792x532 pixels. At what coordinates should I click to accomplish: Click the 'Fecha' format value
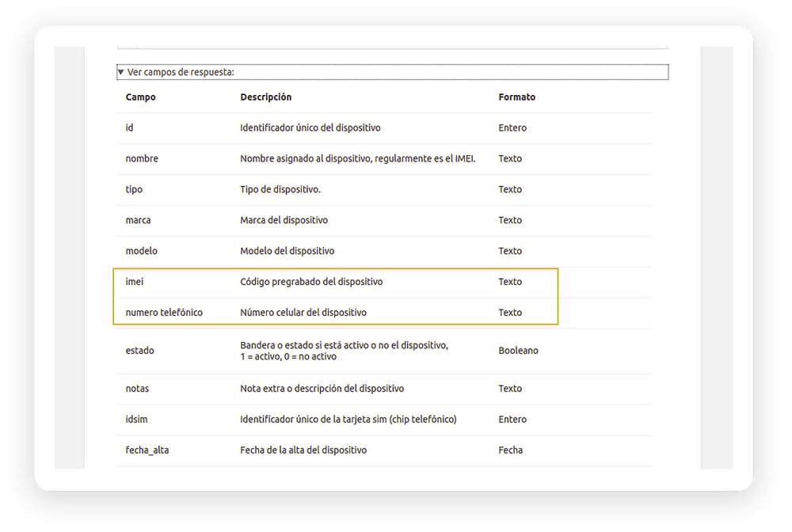coord(510,450)
